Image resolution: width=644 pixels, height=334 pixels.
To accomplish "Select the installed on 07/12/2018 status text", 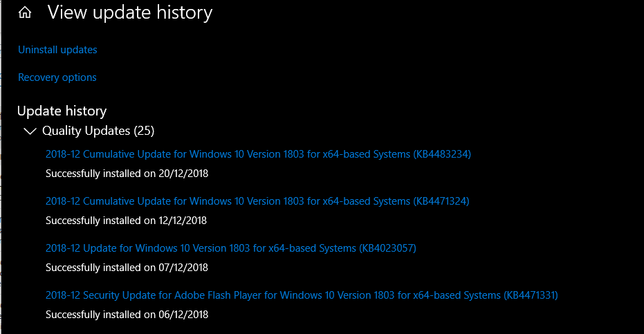I will pyautogui.click(x=127, y=268).
